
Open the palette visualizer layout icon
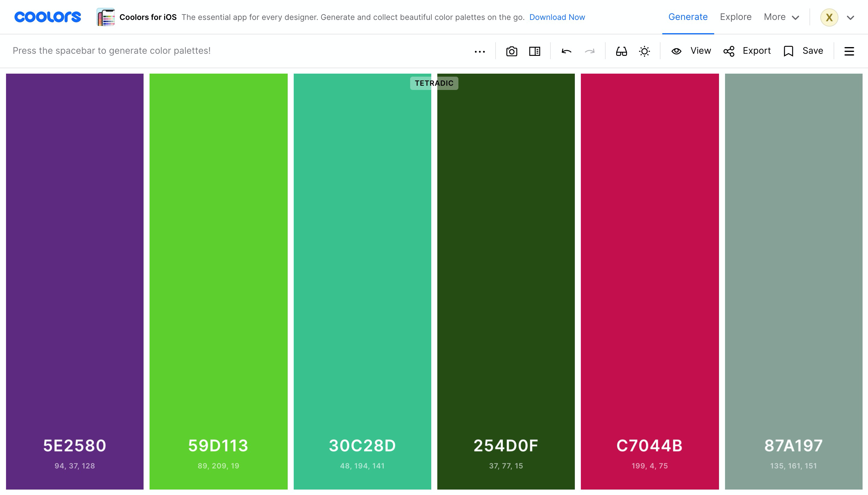534,51
